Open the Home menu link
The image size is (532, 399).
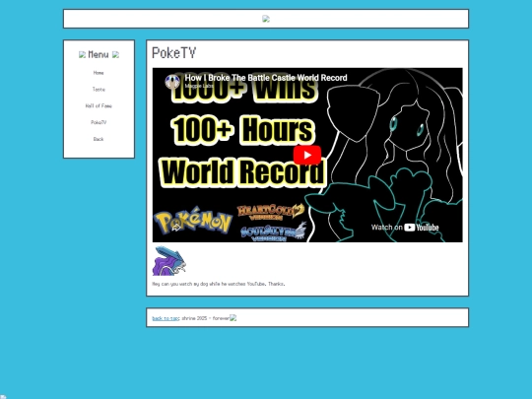tap(99, 73)
